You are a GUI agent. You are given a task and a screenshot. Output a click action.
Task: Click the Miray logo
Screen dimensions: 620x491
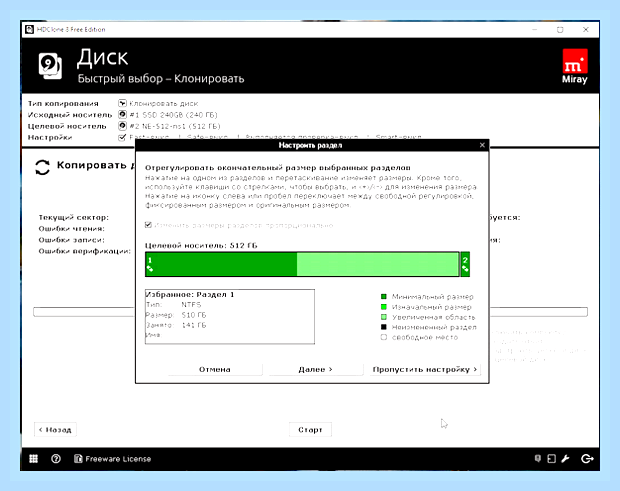coord(575,66)
